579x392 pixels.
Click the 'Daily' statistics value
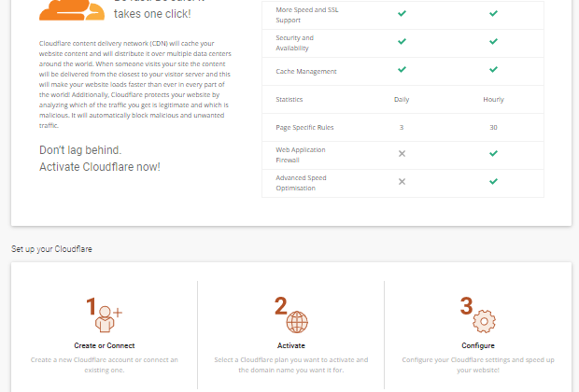click(x=402, y=100)
